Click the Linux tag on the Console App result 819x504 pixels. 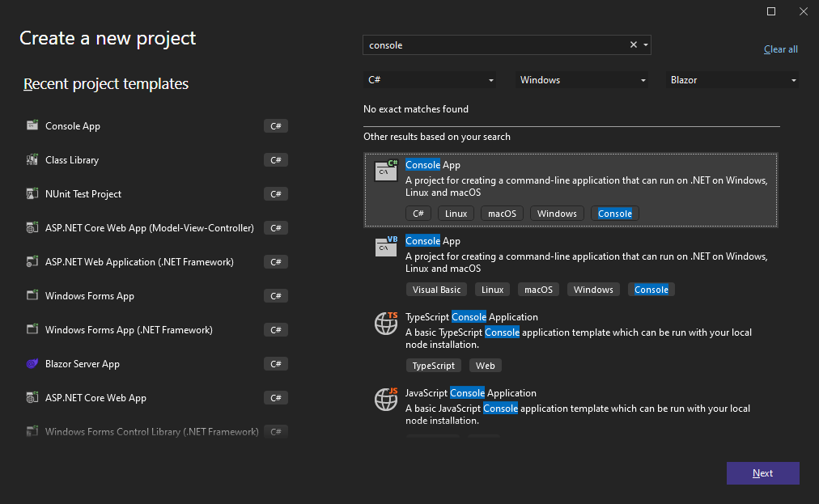pyautogui.click(x=455, y=213)
